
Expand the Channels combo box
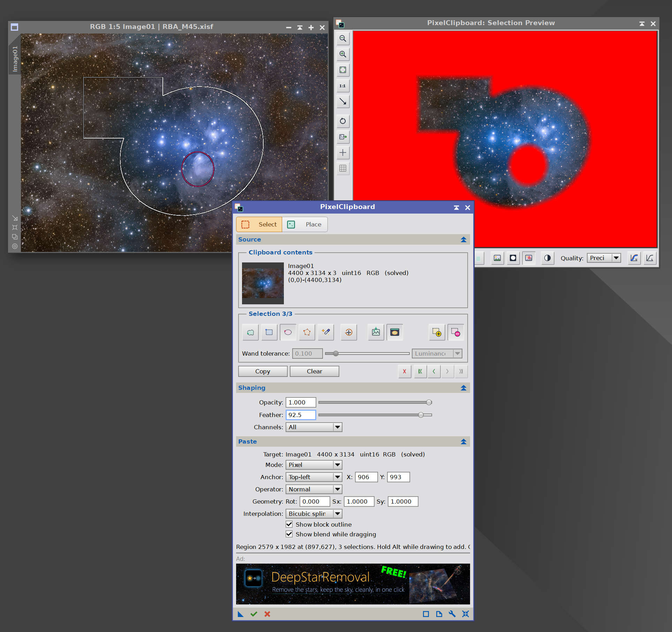[314, 427]
